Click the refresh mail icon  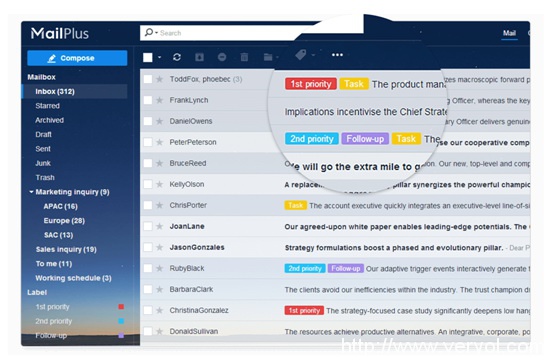pos(177,57)
